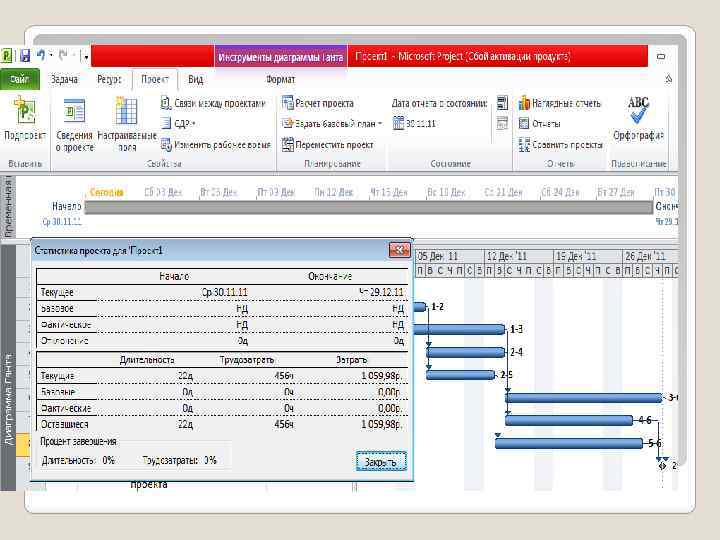The height and width of the screenshot is (540, 720).
Task: Open Настраиваемые поля dialog
Action: 127,125
